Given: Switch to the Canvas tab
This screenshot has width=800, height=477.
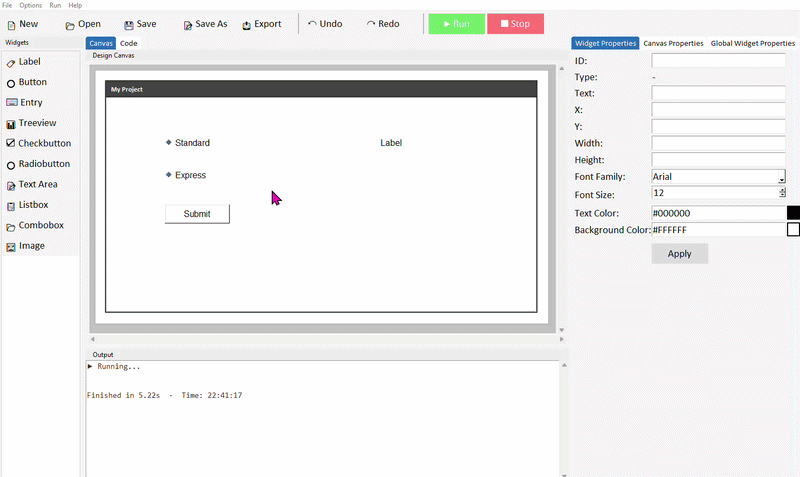Looking at the screenshot, I should 101,43.
